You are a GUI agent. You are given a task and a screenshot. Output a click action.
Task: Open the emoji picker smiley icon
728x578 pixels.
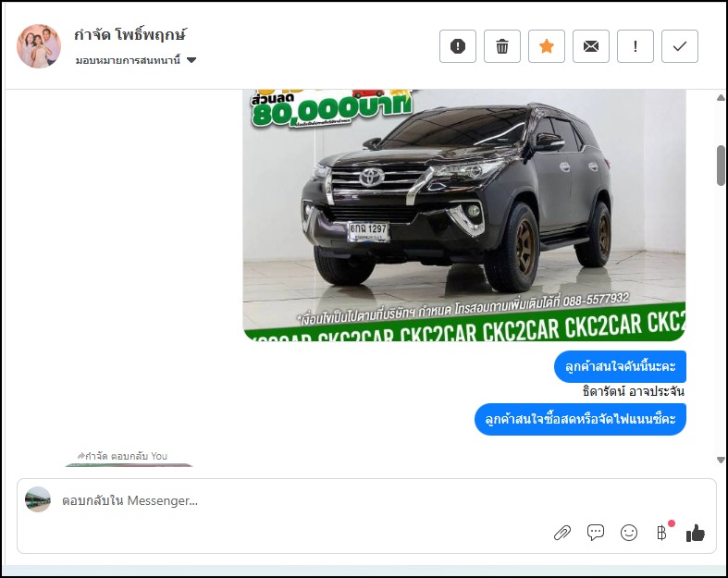point(629,533)
